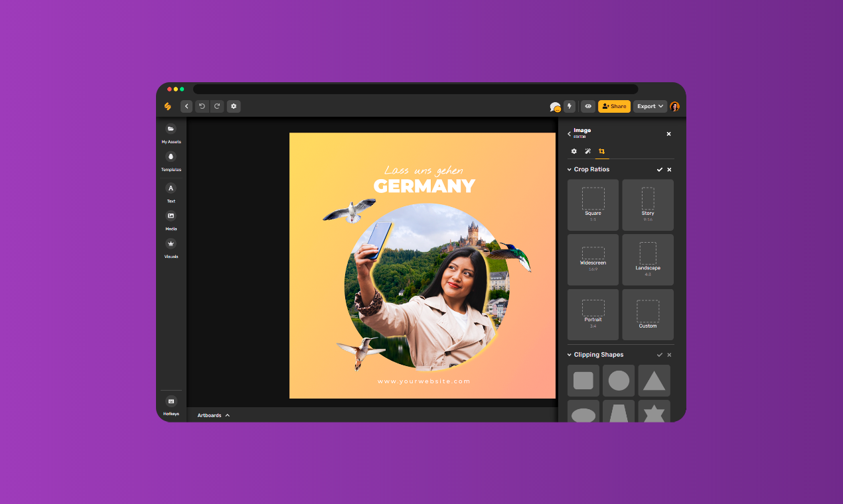Undo the last action
The width and height of the screenshot is (843, 504).
point(202,106)
